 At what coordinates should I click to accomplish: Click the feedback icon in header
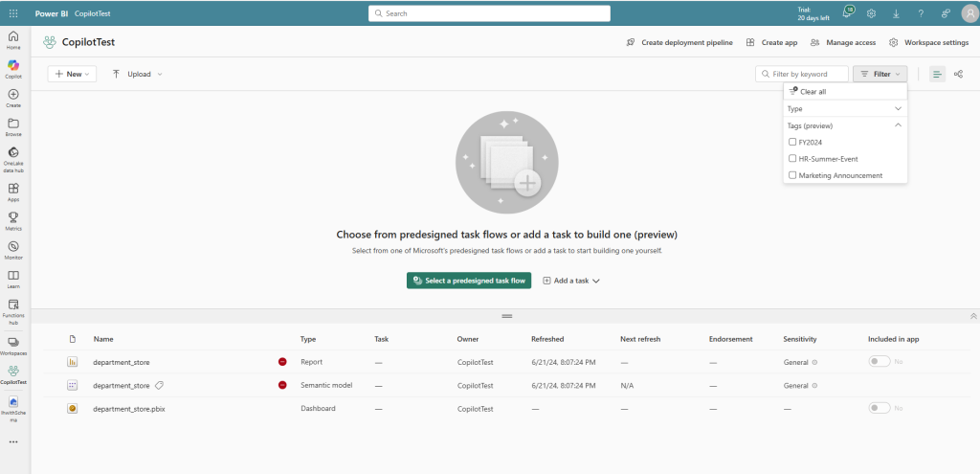(946, 13)
